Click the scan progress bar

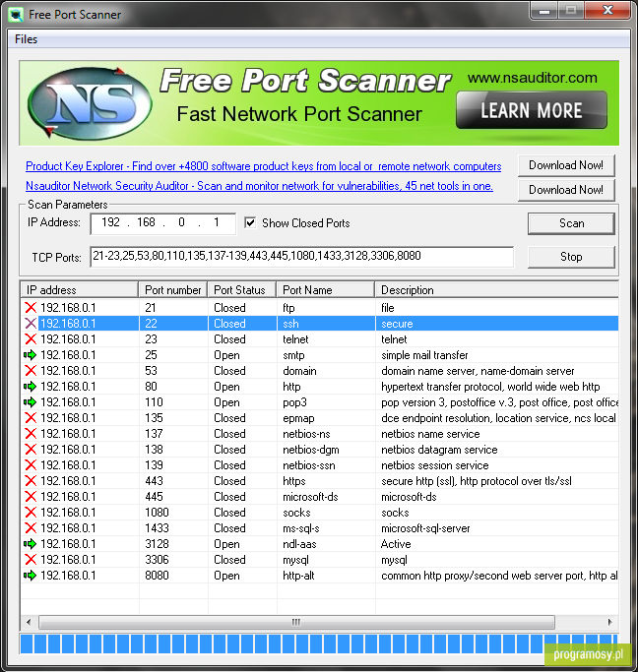(x=319, y=644)
